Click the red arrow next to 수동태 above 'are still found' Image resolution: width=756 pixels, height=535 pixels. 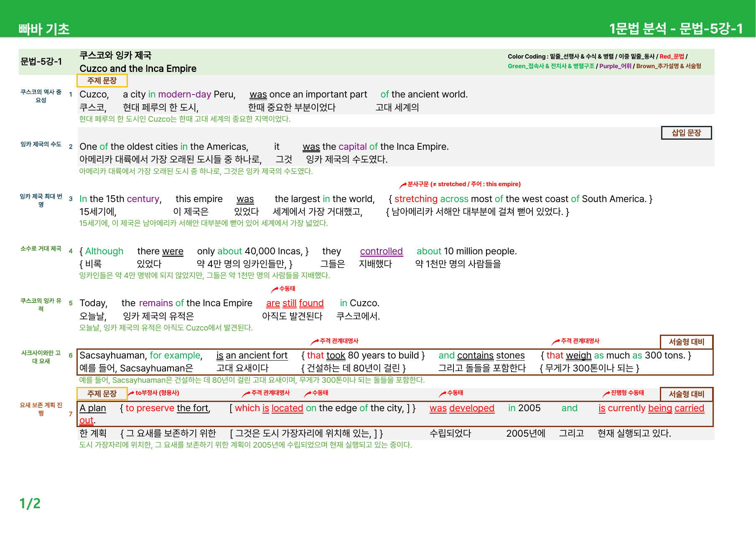point(275,289)
